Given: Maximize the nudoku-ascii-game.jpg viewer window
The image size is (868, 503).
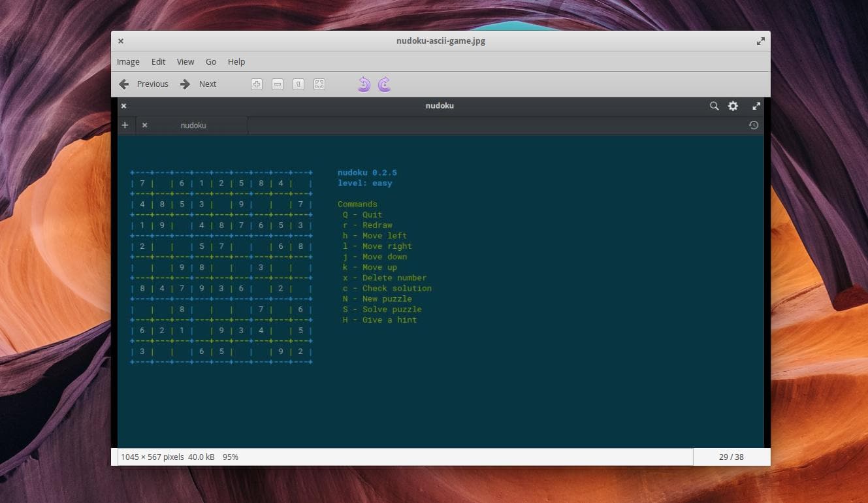Looking at the screenshot, I should 760,41.
